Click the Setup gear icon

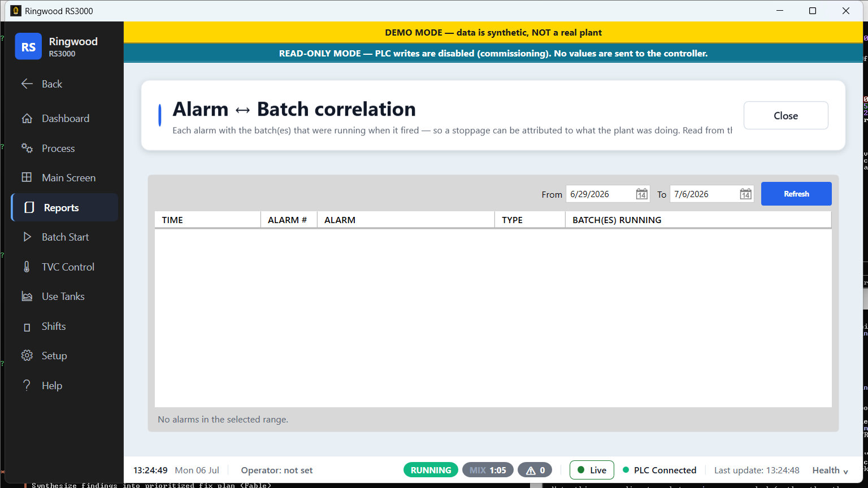click(27, 355)
